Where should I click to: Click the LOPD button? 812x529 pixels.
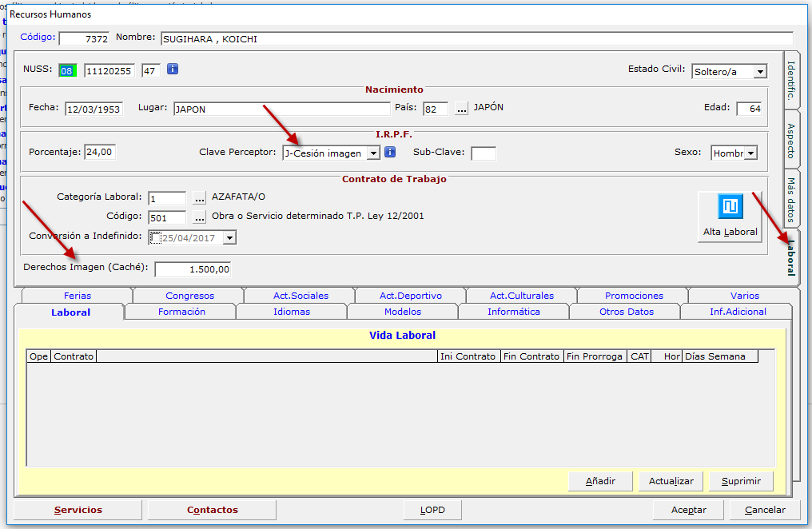click(x=432, y=510)
